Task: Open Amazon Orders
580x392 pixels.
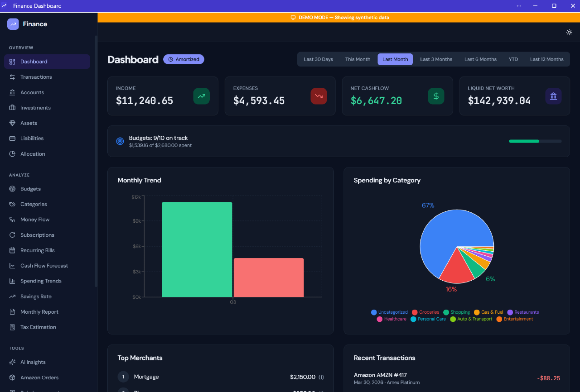Action: pos(39,377)
